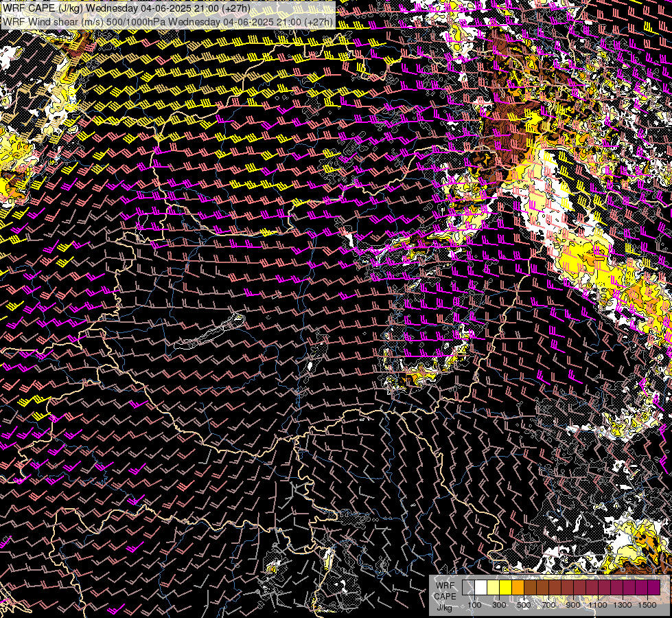Select the bright yellow legend swatch
The height and width of the screenshot is (618, 672).
(506, 587)
